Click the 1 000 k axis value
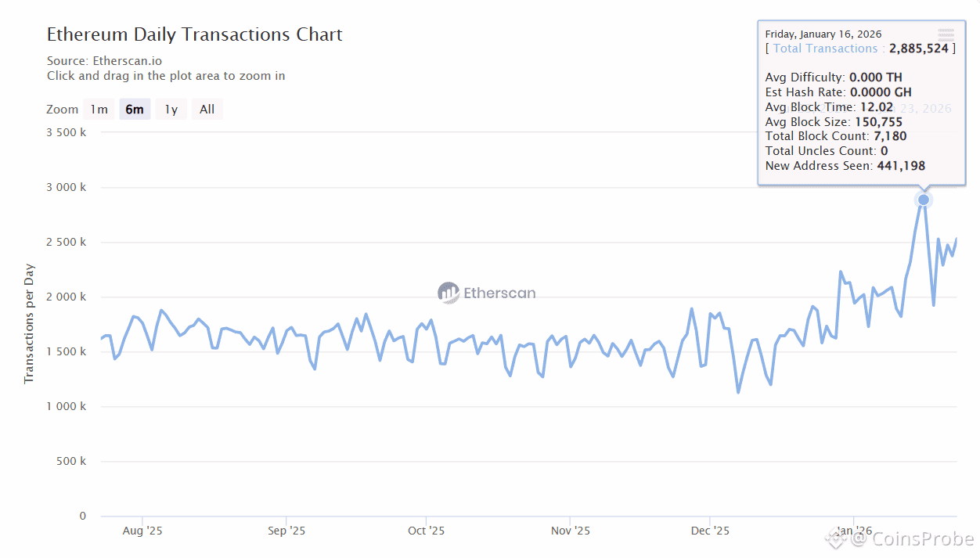Image resolution: width=980 pixels, height=558 pixels. [x=67, y=407]
